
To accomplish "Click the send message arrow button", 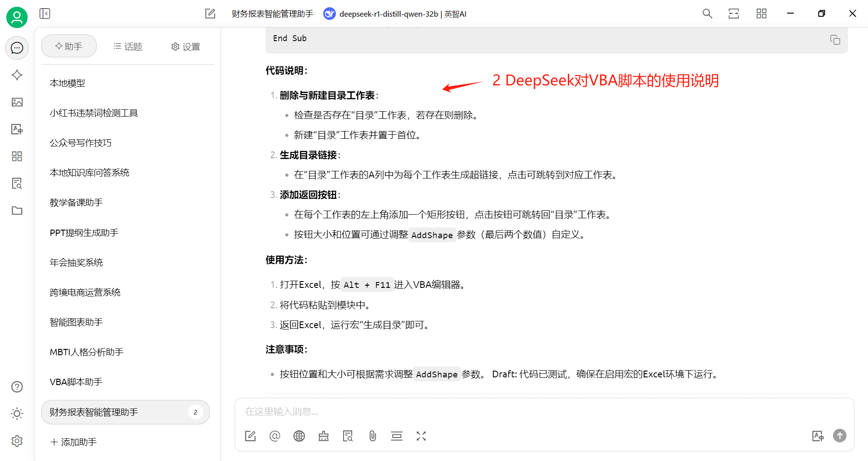I will click(840, 436).
